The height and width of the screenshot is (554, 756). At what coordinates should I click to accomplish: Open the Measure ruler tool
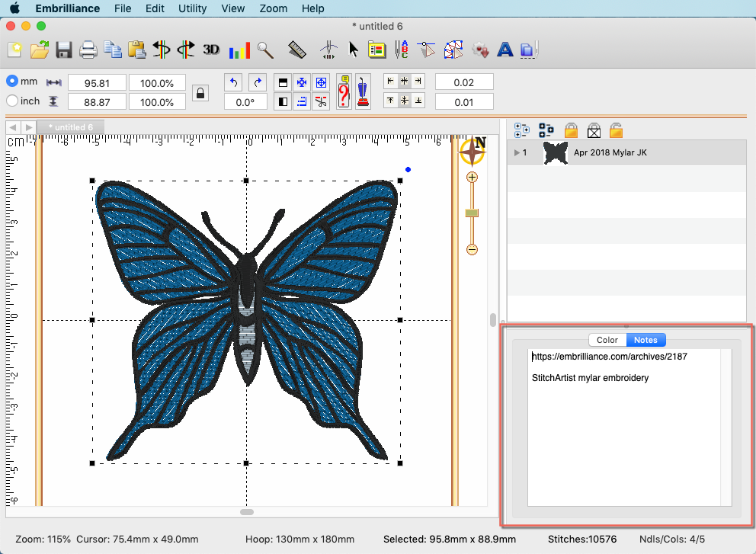[x=297, y=49]
